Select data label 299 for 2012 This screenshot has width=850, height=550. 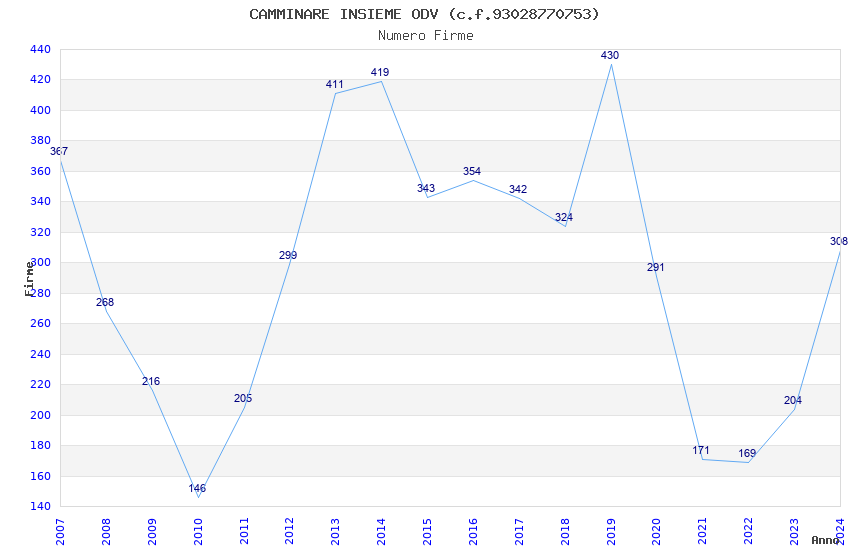pos(288,255)
